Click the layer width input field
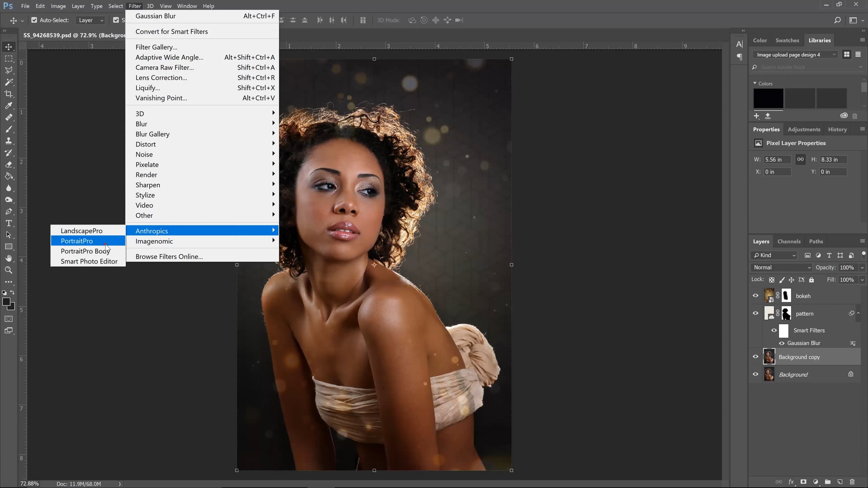The image size is (868, 488). pyautogui.click(x=777, y=159)
